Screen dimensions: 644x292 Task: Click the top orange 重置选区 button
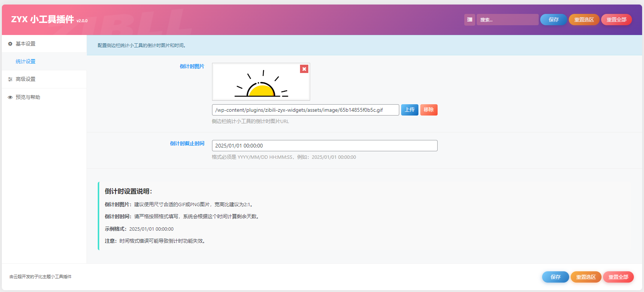584,20
